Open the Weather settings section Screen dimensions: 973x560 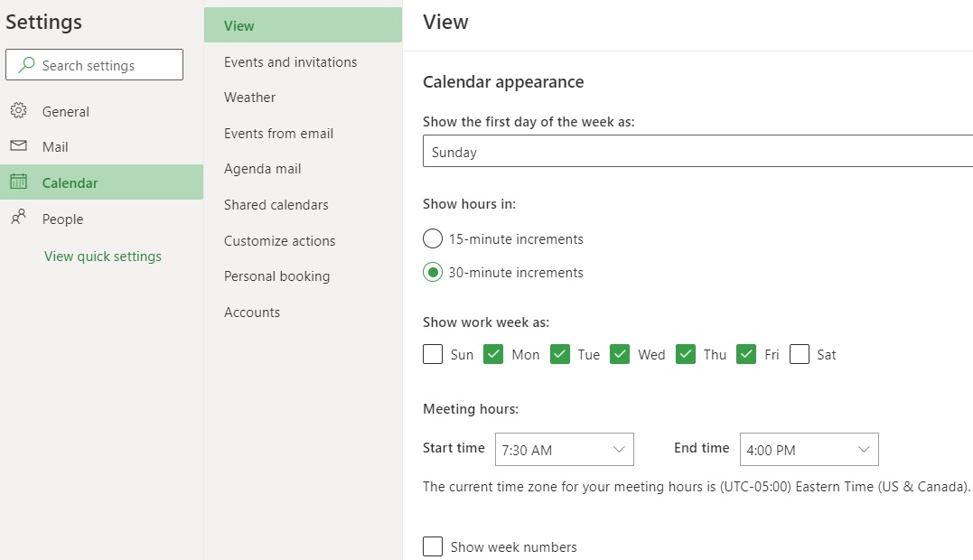tap(248, 97)
